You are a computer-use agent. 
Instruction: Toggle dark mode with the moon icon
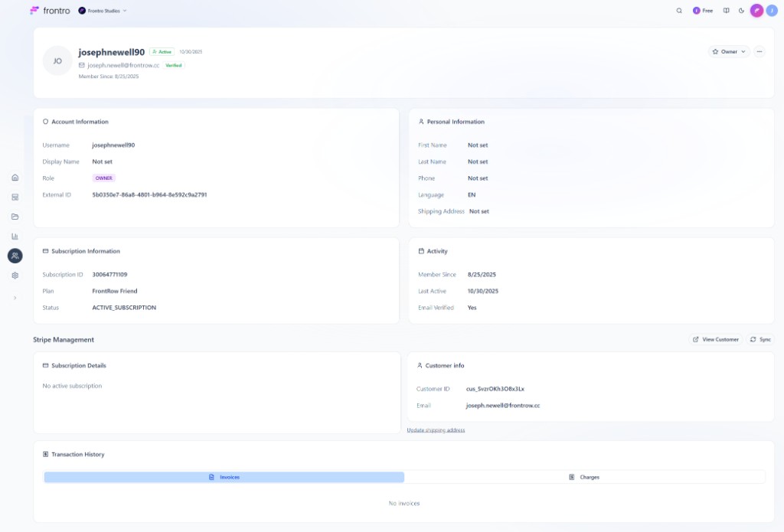click(741, 11)
